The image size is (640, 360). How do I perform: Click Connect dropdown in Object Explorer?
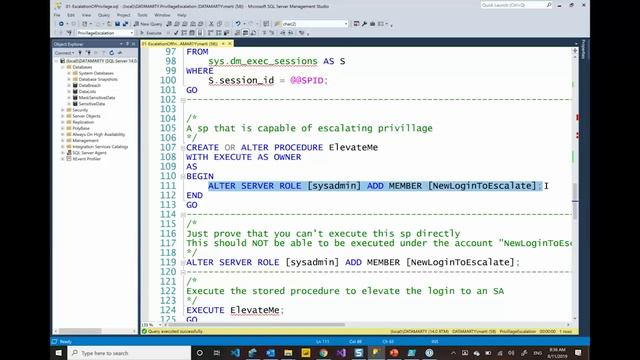click(x=64, y=53)
